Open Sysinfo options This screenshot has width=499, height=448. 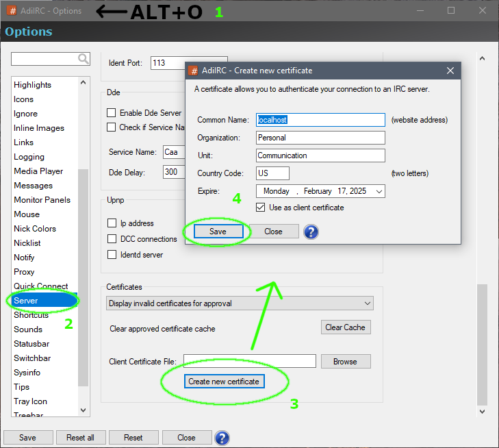[27, 372]
